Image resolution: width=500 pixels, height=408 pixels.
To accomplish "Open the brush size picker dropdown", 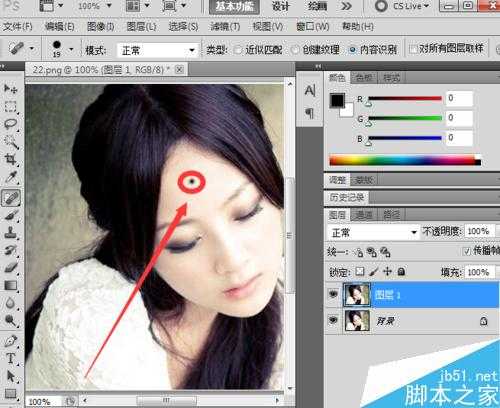I will (71, 49).
